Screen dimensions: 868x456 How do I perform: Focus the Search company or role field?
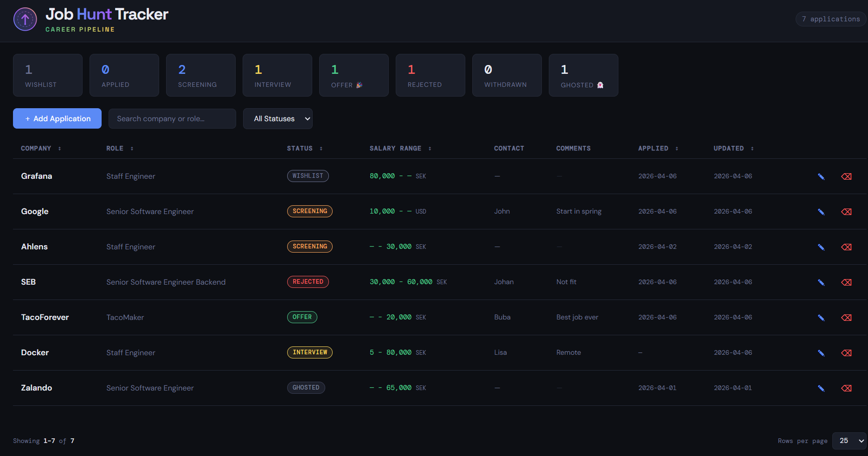pyautogui.click(x=172, y=119)
